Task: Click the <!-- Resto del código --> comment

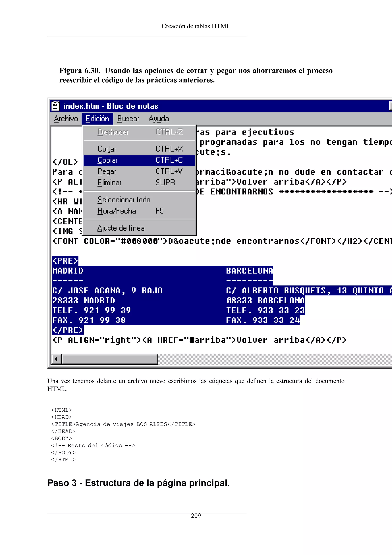Action: coord(93,446)
